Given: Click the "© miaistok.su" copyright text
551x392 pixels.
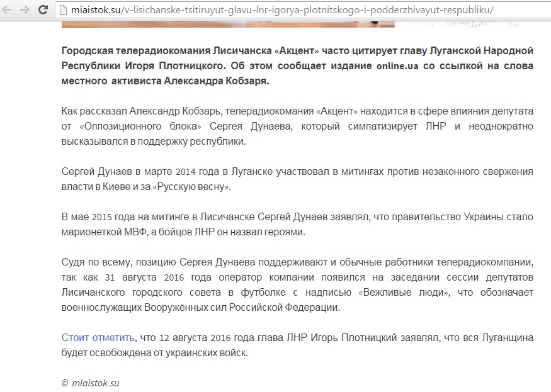Looking at the screenshot, I should [x=90, y=383].
